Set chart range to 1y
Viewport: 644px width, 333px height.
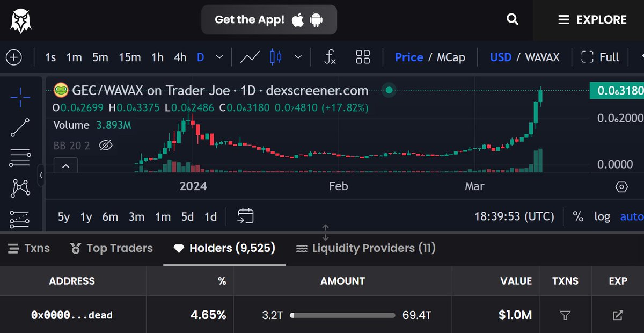(86, 216)
